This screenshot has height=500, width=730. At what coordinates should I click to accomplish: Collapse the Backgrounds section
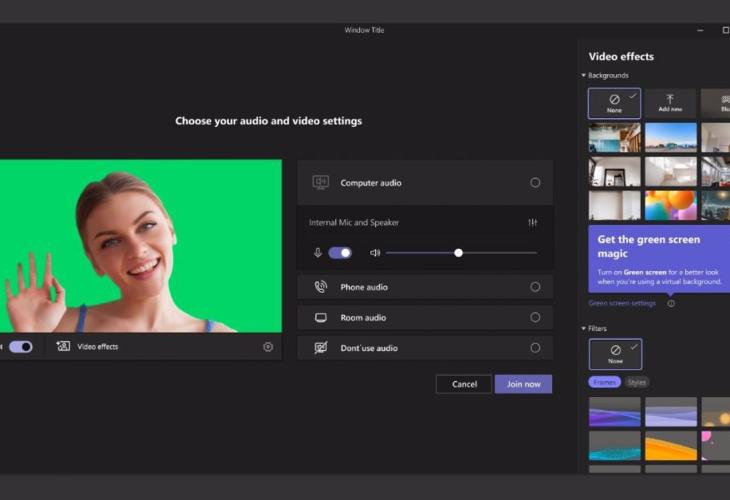point(583,75)
